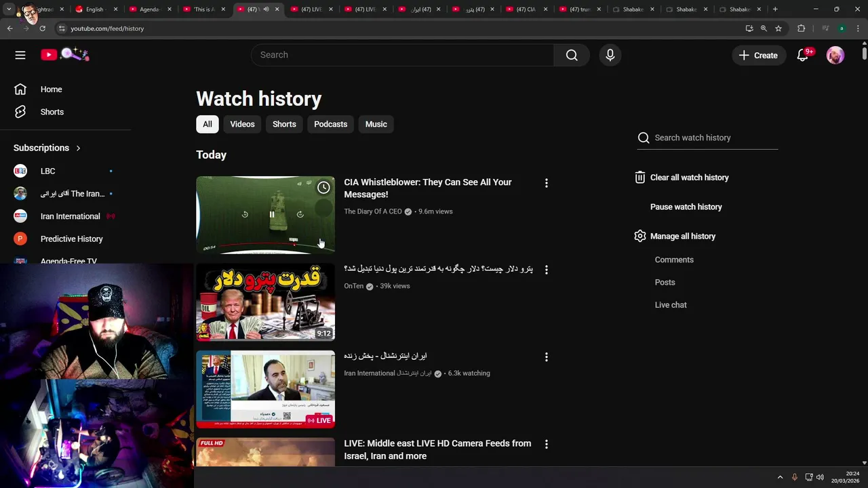The width and height of the screenshot is (868, 488).
Task: Open options menu for Iran International live video
Action: coord(547,357)
